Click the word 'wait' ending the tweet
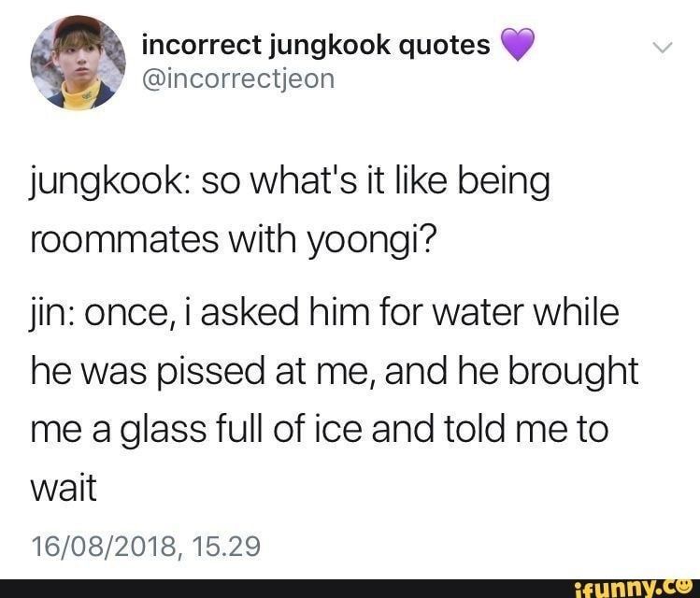The height and width of the screenshot is (598, 700). point(64,488)
